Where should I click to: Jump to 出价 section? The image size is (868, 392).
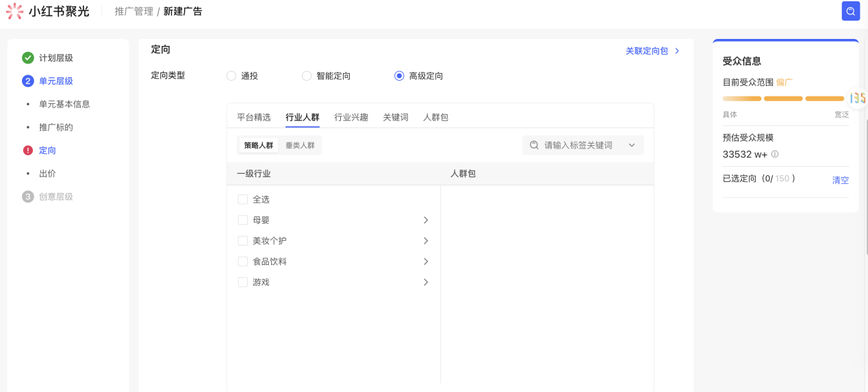click(47, 174)
